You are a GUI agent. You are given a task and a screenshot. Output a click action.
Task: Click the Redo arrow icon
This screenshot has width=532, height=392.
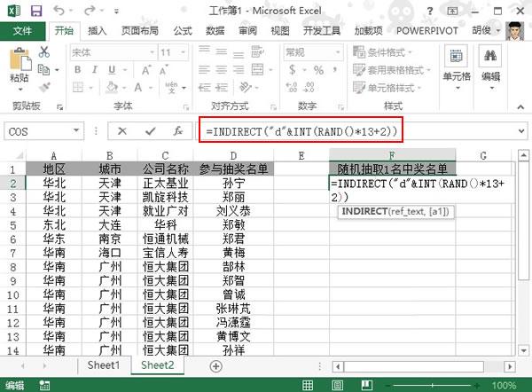[x=90, y=11]
